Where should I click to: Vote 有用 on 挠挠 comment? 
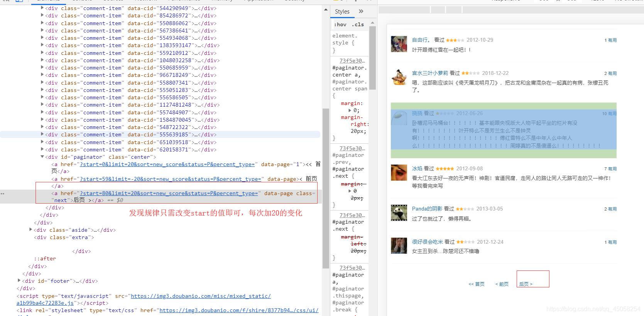pos(612,114)
